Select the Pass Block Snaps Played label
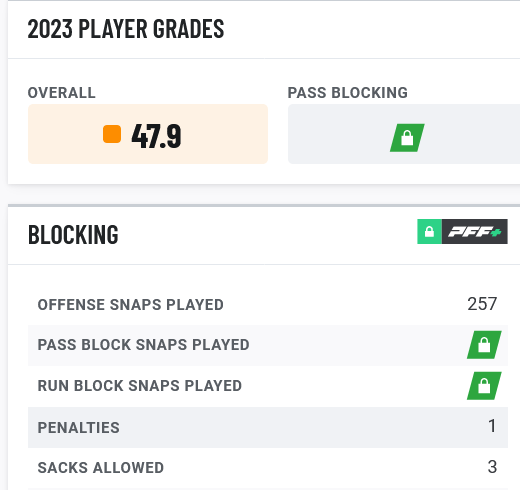 (x=143, y=345)
